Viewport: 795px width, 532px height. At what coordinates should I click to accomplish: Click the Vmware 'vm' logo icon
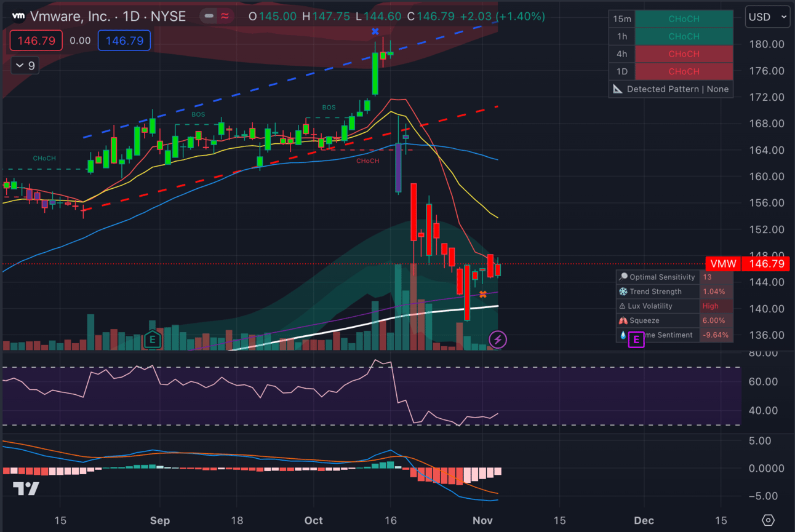click(x=18, y=16)
